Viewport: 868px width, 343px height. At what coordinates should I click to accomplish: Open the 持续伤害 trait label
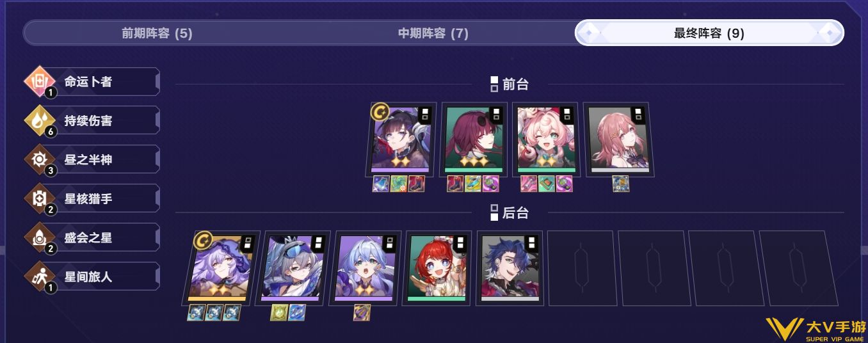88,121
